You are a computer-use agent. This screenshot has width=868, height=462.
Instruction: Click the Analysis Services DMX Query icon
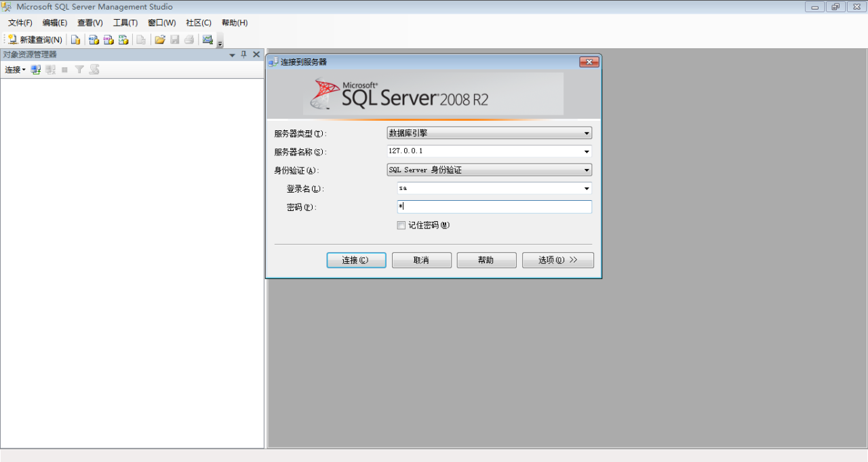[108, 40]
